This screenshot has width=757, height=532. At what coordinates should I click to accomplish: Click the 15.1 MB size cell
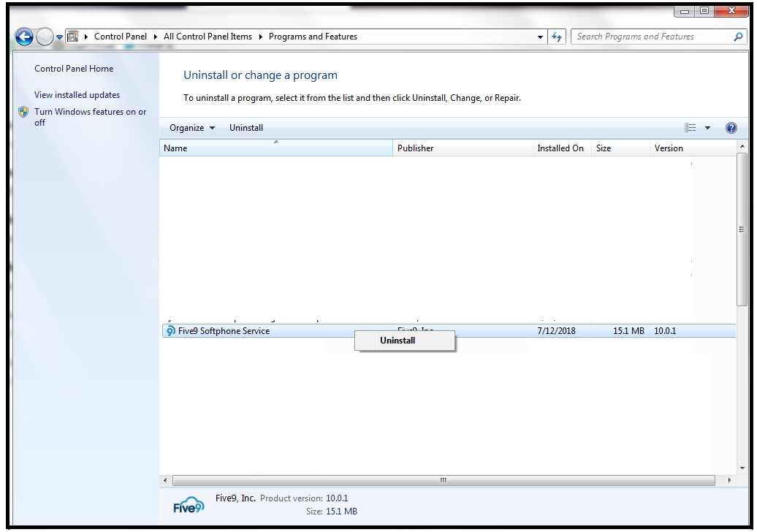tap(628, 331)
